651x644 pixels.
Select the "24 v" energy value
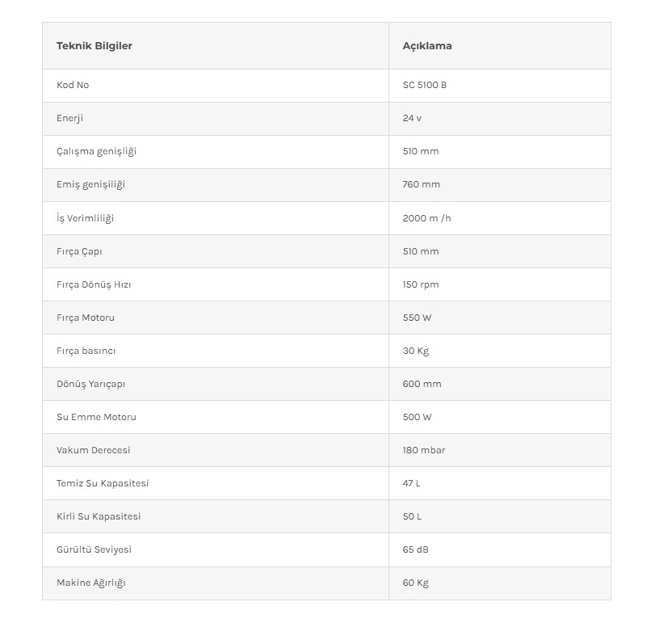412,118
